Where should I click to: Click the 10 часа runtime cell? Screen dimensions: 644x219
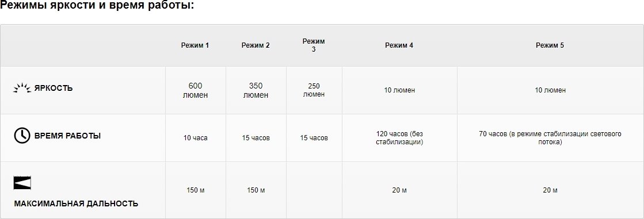click(196, 138)
